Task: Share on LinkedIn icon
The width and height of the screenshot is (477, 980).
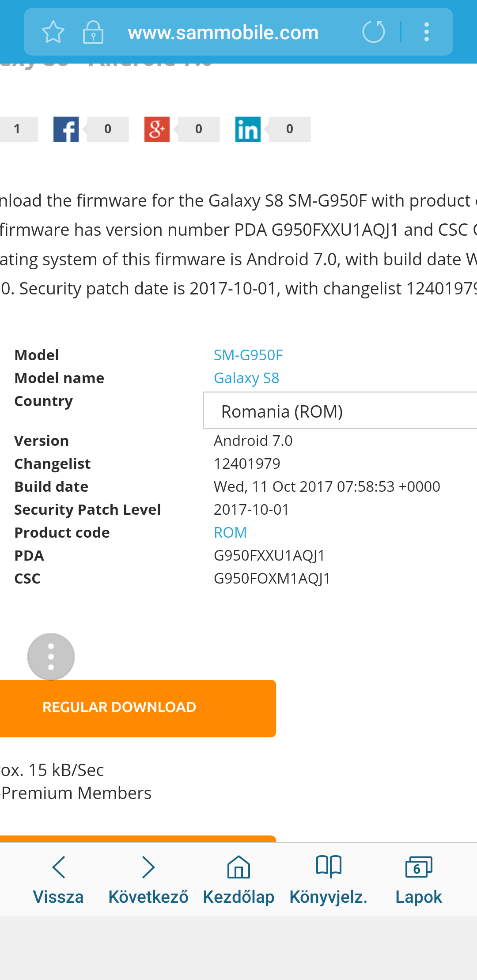Action: tap(248, 129)
